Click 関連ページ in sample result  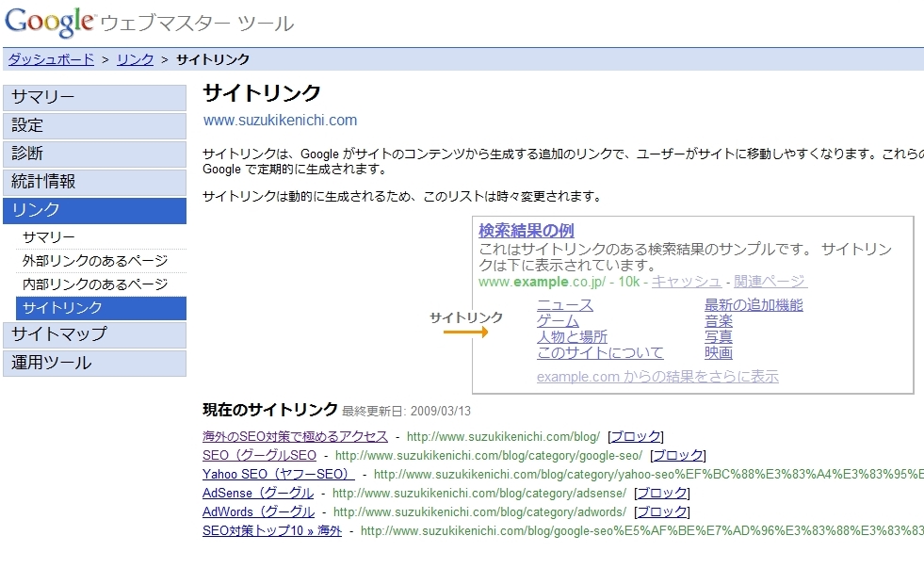770,282
